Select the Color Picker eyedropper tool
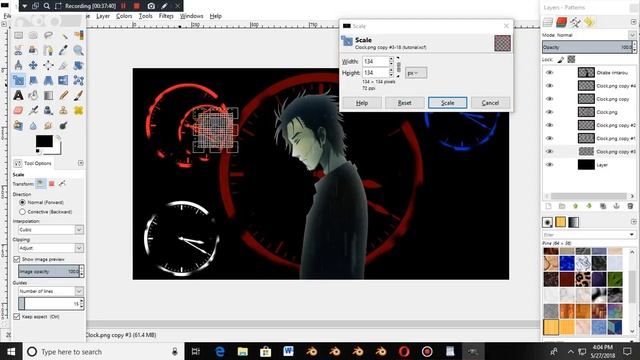Screen dimensions: 640x360 click(x=63, y=51)
